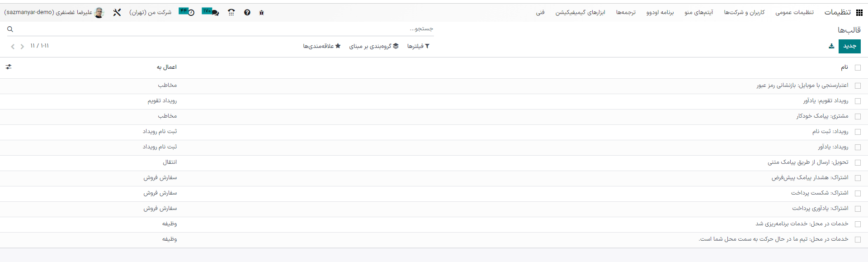Expand the فیلترها filters dropdown

coord(418,46)
